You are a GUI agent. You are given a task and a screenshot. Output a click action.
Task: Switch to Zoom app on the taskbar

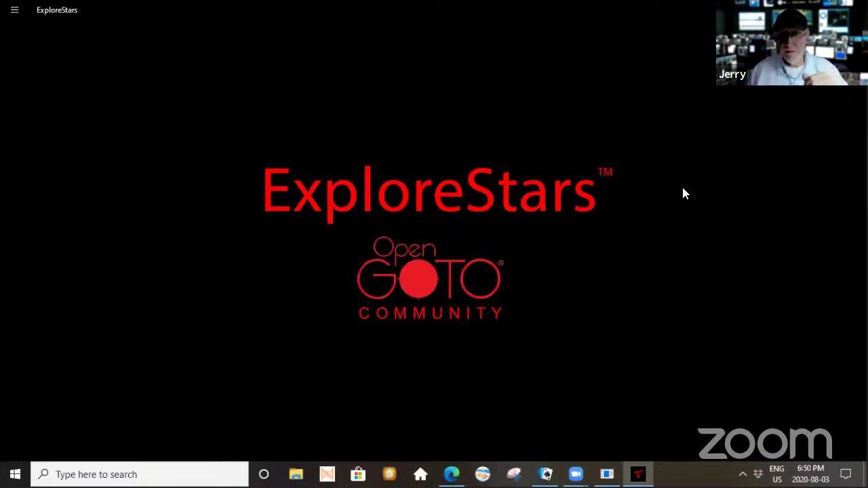tap(576, 474)
